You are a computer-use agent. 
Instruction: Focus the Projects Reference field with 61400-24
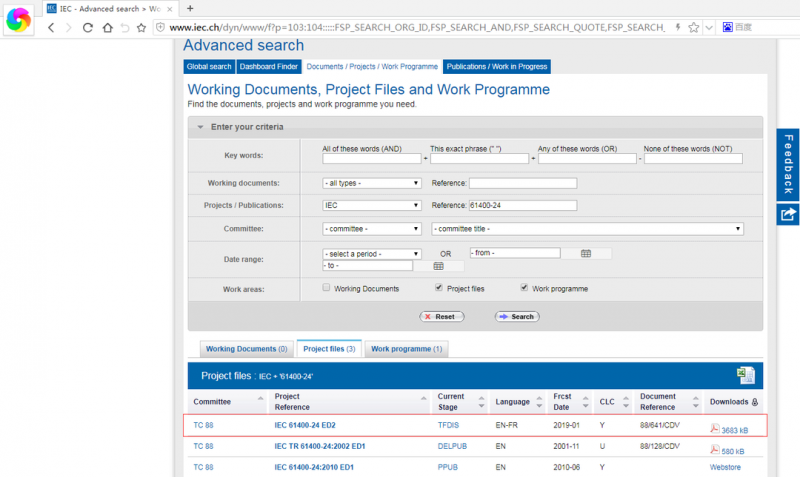(x=523, y=205)
